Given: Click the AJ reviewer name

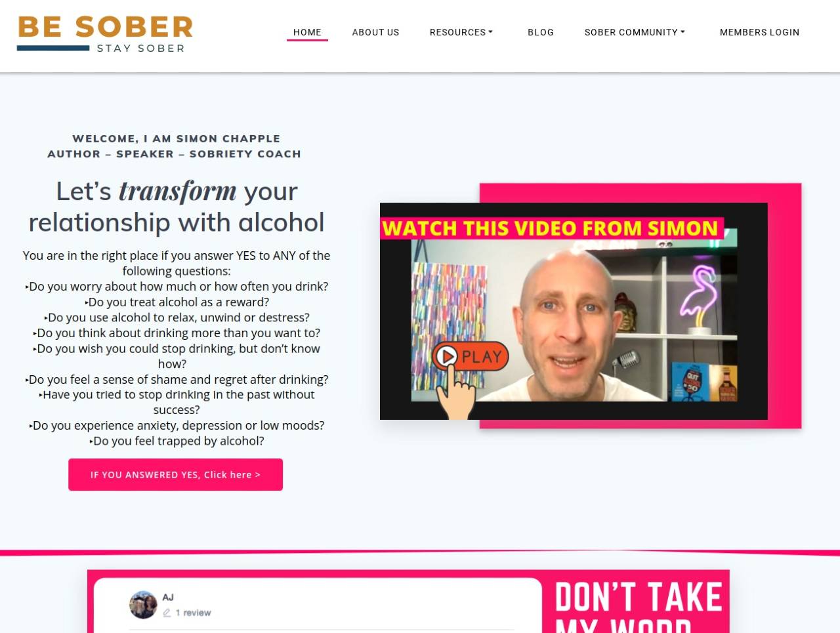Looking at the screenshot, I should (x=168, y=597).
